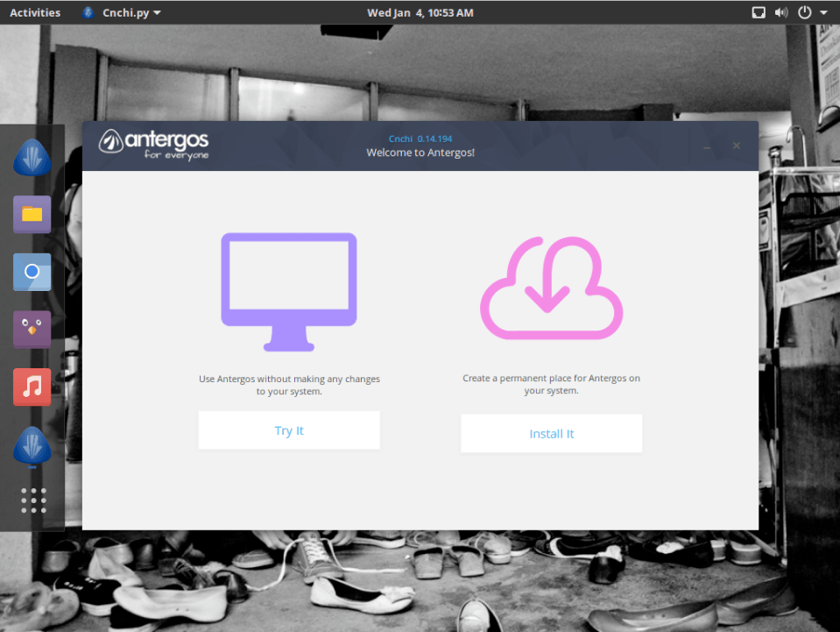
Task: Click the network status icon
Action: pos(759,12)
